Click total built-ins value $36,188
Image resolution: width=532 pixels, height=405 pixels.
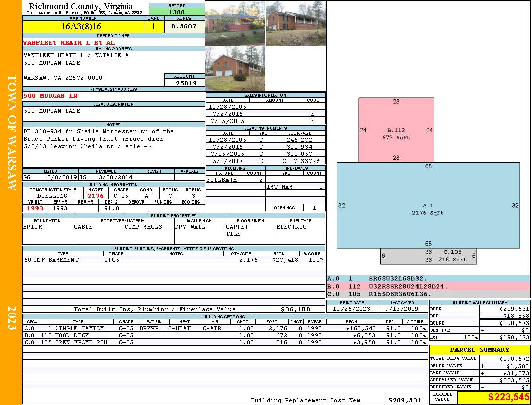(x=295, y=309)
